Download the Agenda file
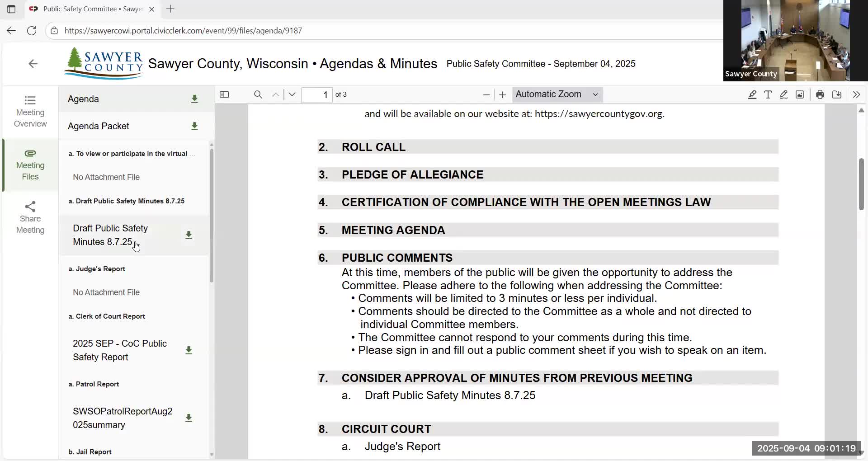Screen dimensions: 868x461 194,99
